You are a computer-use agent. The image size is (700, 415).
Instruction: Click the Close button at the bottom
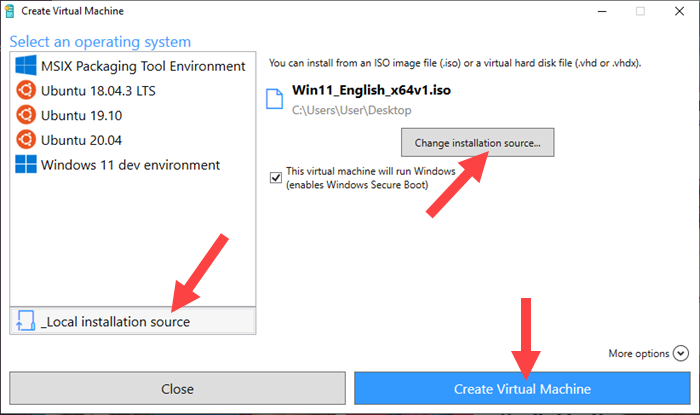click(177, 389)
